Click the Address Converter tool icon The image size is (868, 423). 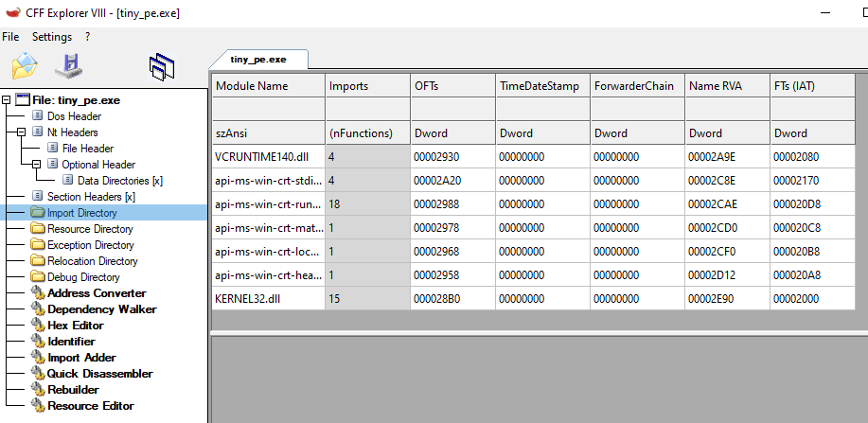[x=38, y=292]
